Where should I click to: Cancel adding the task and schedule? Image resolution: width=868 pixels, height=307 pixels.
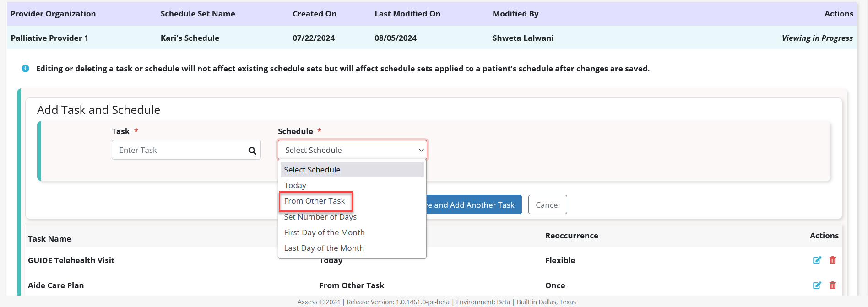point(548,205)
